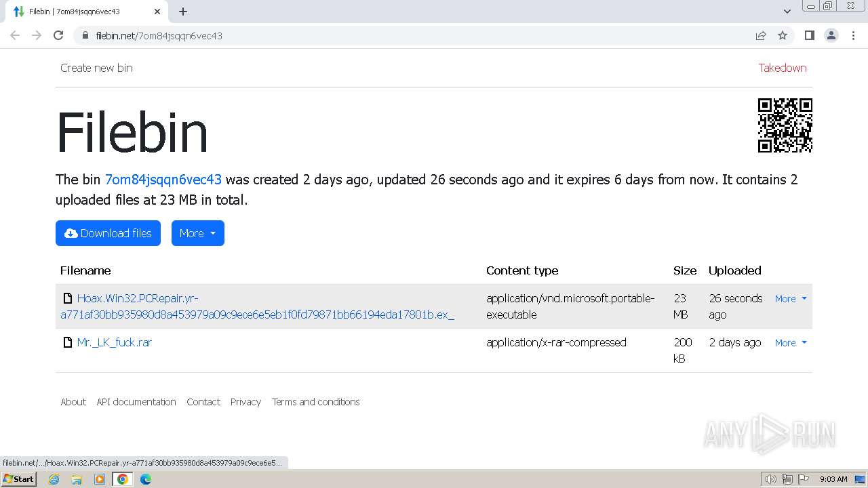
Task: Open Chrome three-dot menu
Action: (x=853, y=35)
